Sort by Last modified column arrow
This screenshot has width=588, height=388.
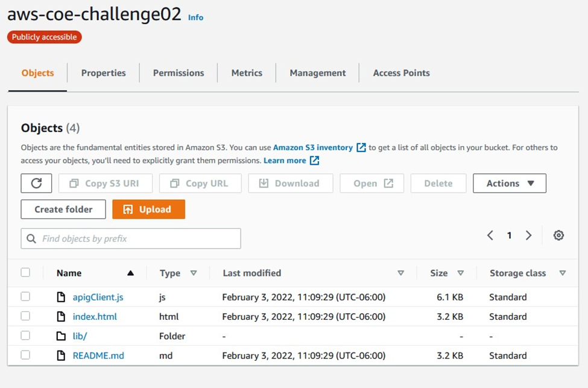click(400, 273)
